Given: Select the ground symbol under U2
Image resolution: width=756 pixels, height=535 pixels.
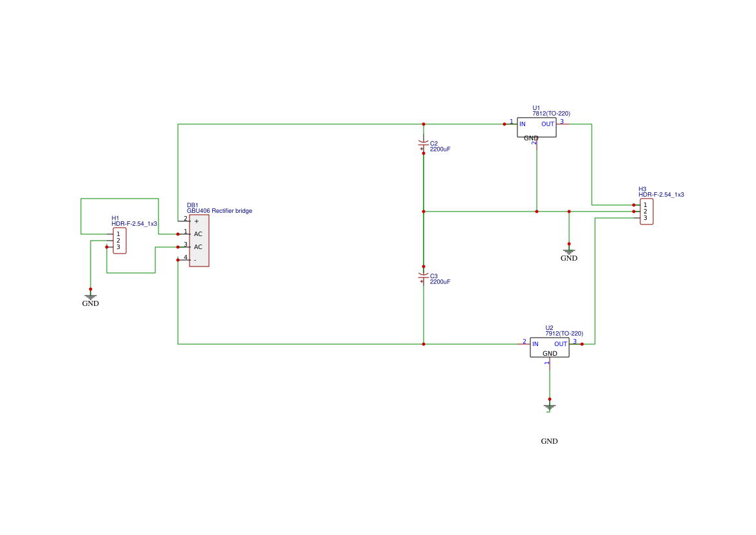Looking at the screenshot, I should click(x=549, y=407).
